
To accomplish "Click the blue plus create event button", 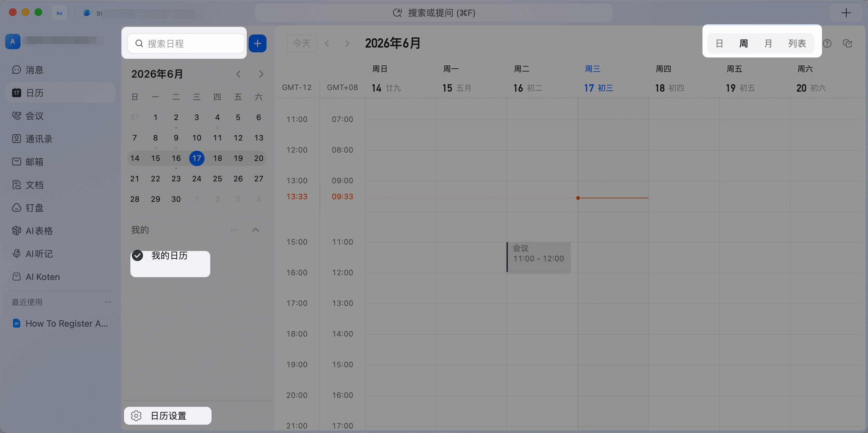I will (x=258, y=43).
